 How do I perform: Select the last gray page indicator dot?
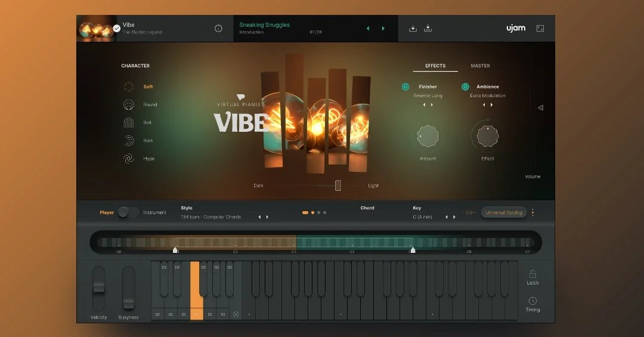[x=324, y=212]
